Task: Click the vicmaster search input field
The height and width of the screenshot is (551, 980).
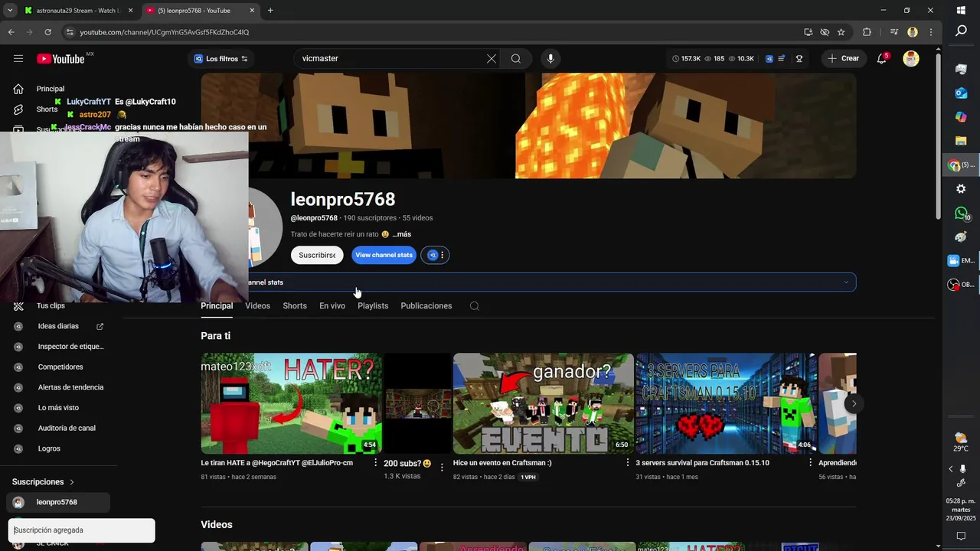Action: [390, 59]
